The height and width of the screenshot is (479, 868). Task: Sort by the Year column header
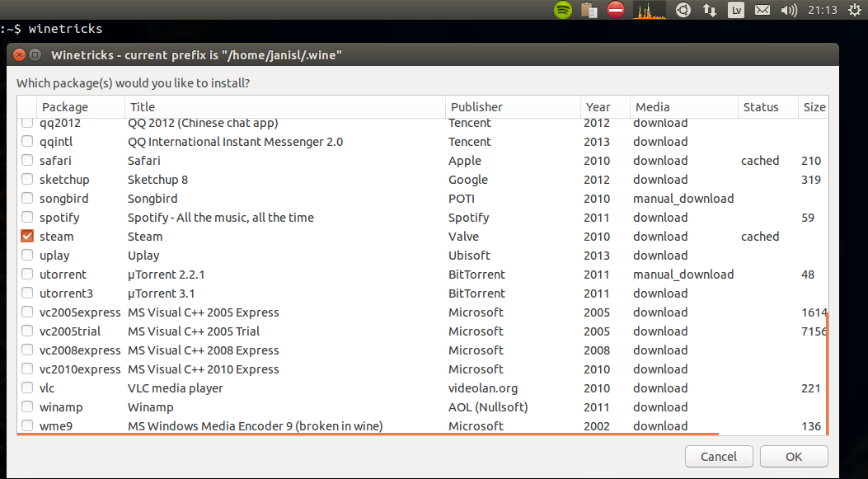[606, 107]
